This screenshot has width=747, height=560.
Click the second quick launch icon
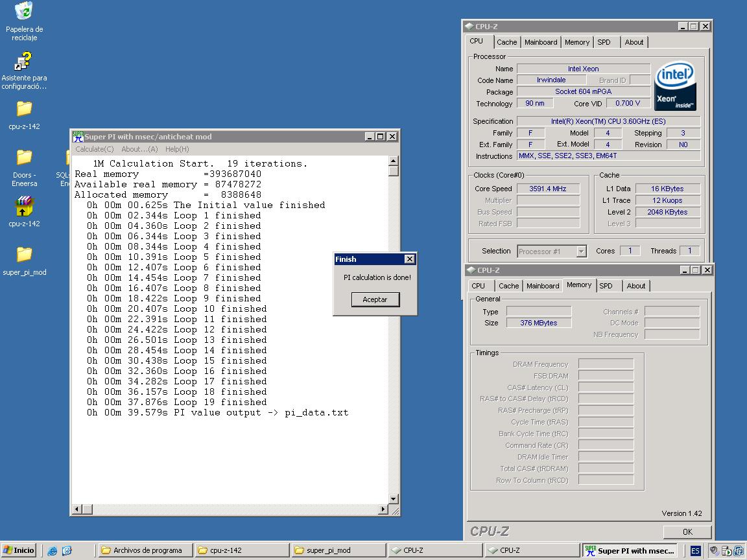click(67, 550)
